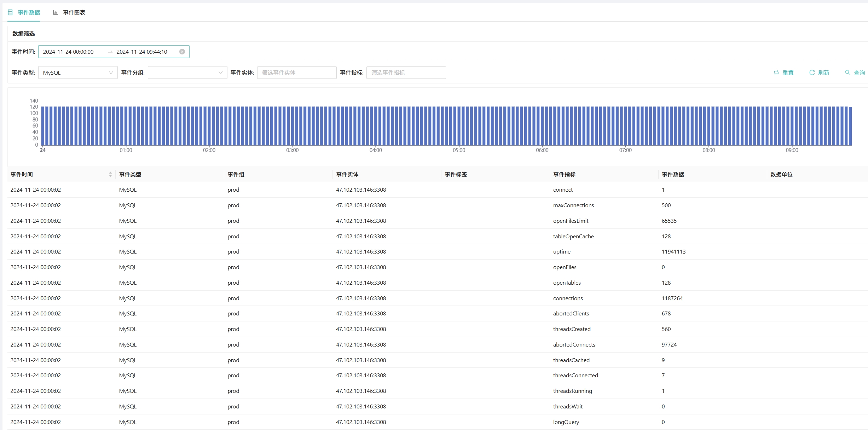Click the value 678 in abortedClients row
The height and width of the screenshot is (430, 868).
[666, 314]
